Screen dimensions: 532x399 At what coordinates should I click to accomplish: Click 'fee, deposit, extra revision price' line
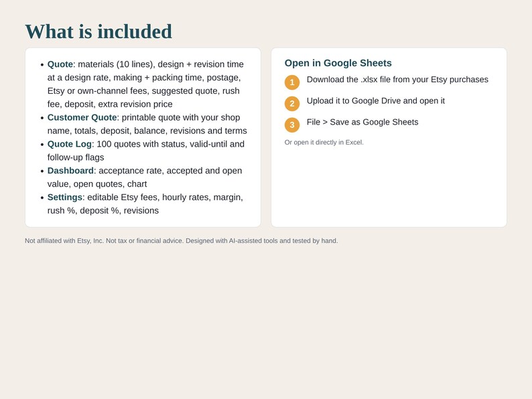110,104
